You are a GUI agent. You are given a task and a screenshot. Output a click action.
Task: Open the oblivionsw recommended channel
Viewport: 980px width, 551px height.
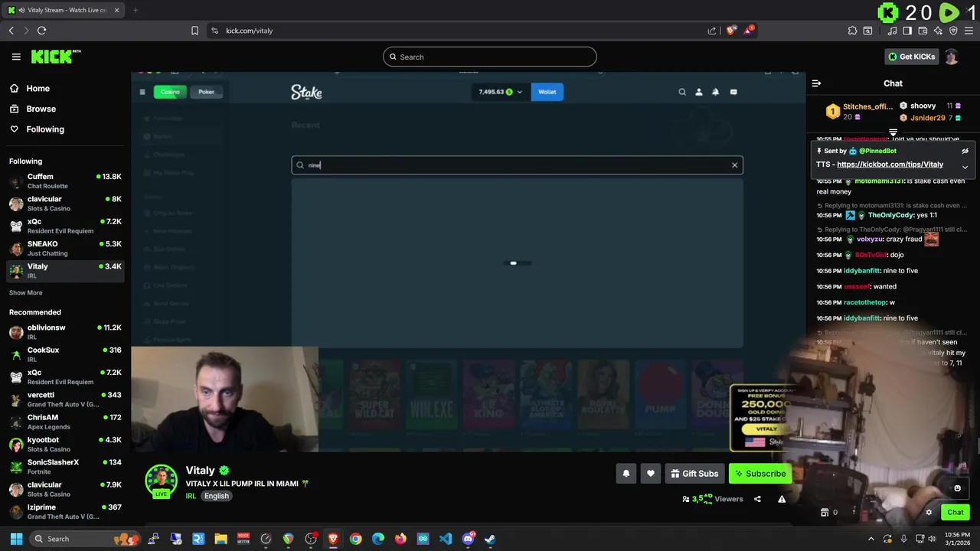[65, 332]
